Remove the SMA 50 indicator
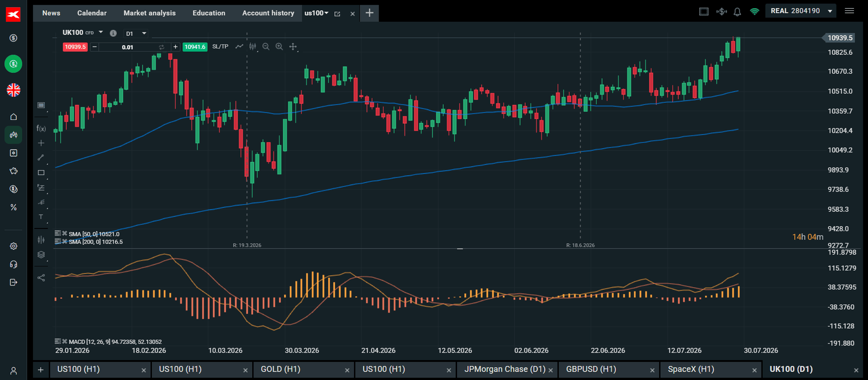The height and width of the screenshot is (380, 868). tap(65, 234)
